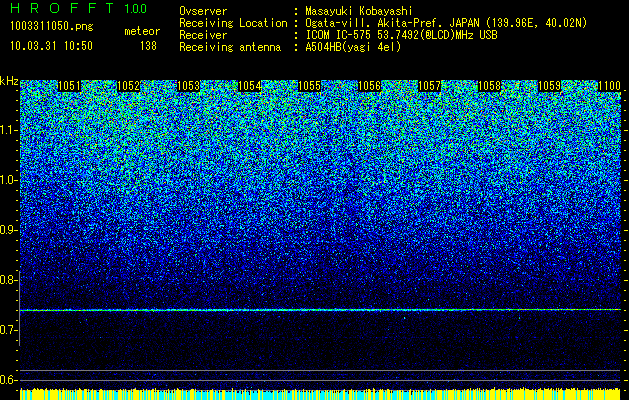Click the meteor count 138

coord(148,46)
